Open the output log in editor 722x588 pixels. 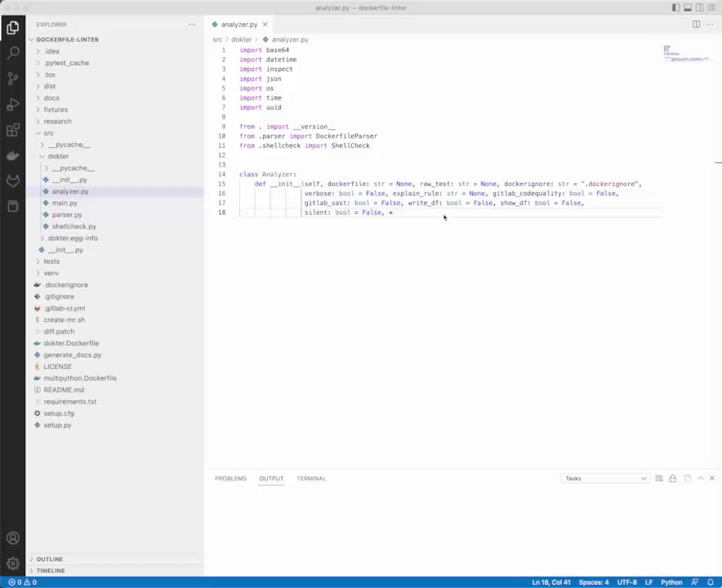click(687, 479)
